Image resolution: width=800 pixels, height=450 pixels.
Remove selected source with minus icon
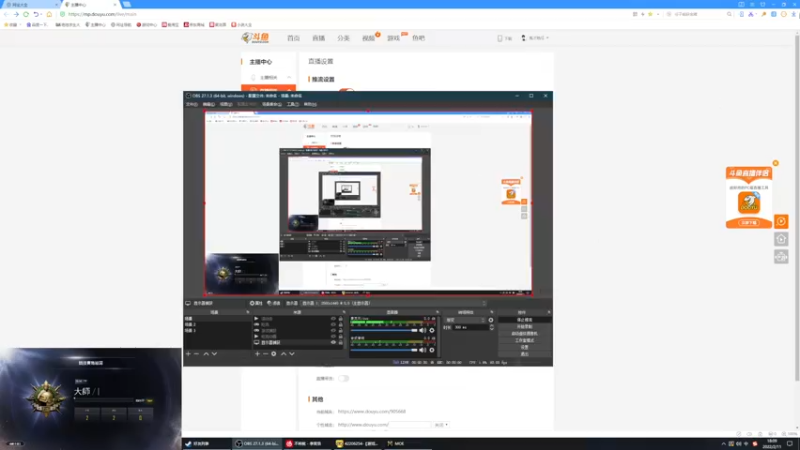[x=265, y=354]
